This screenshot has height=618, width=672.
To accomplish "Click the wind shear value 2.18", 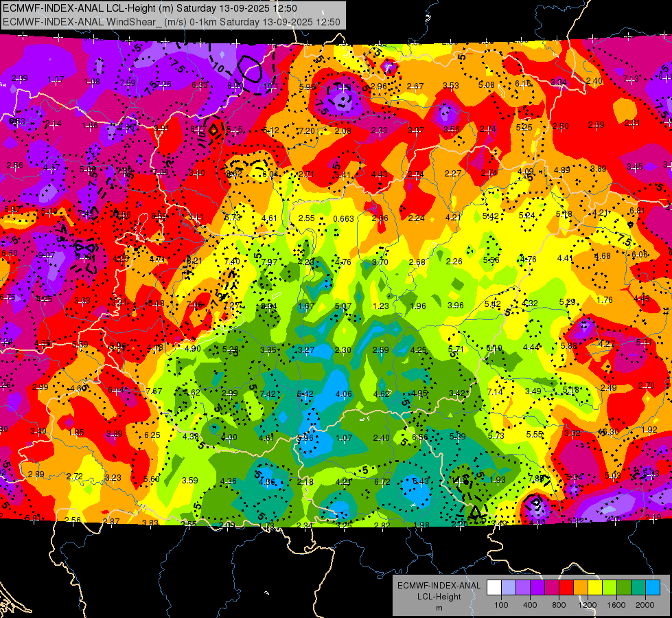I will click(x=305, y=482).
